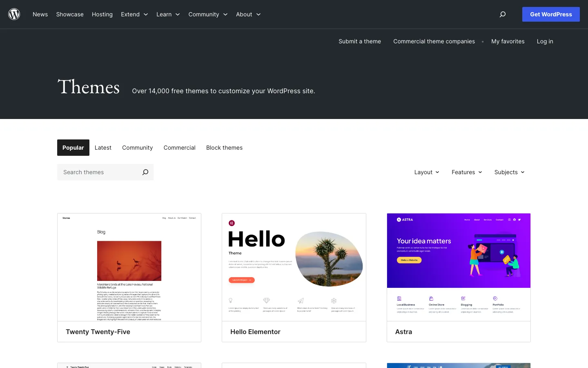Switch to the Commercial tab

[179, 148]
